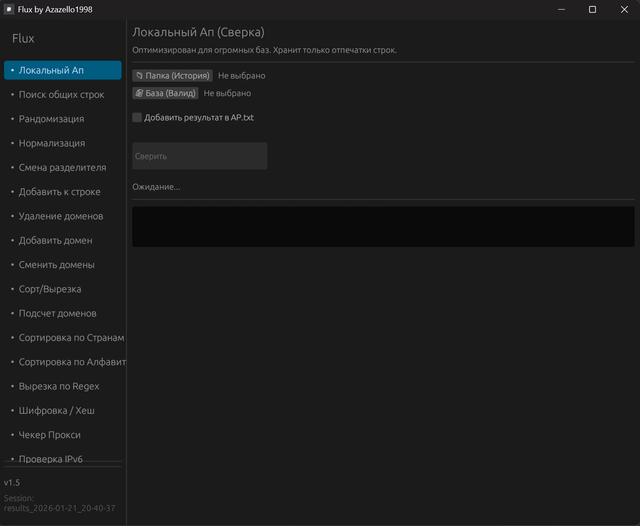Close the Flux window
Image resolution: width=640 pixels, height=526 pixels.
tap(624, 9)
